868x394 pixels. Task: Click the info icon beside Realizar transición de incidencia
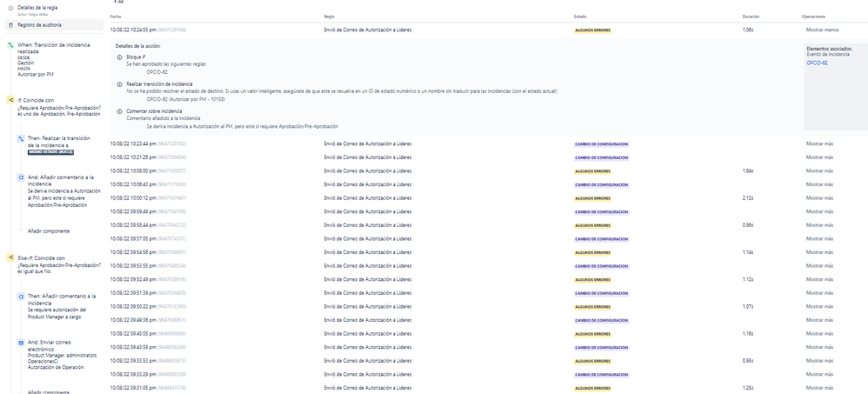(x=119, y=84)
